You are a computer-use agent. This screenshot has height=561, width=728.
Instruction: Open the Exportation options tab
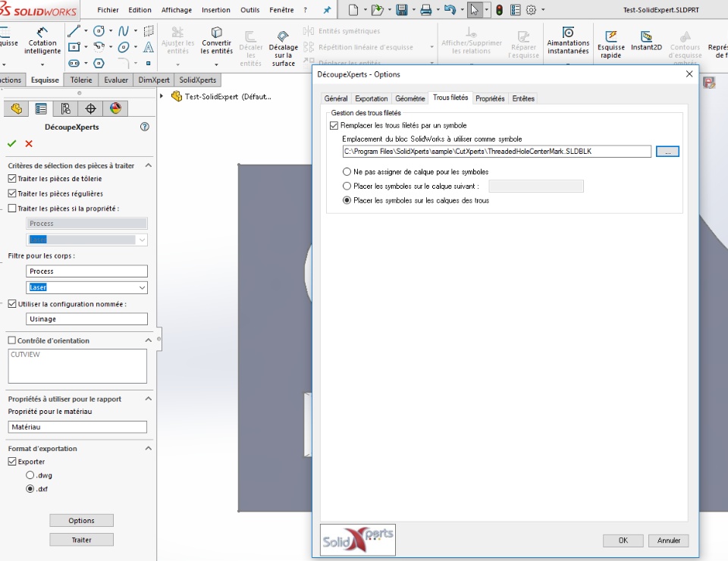pyautogui.click(x=372, y=99)
